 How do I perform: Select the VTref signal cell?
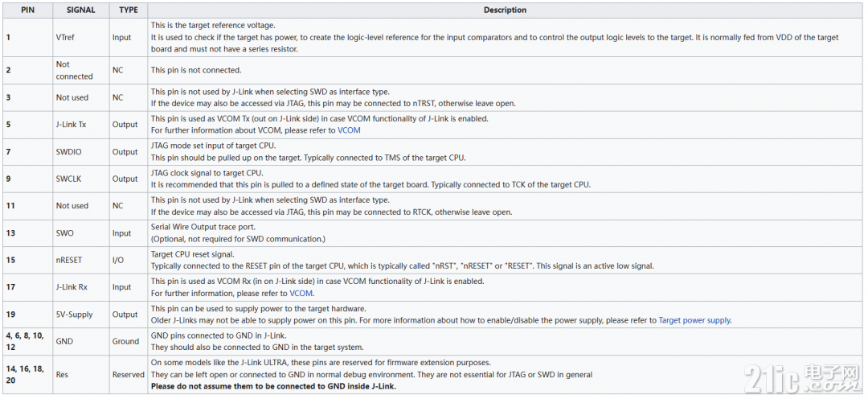pos(81,38)
